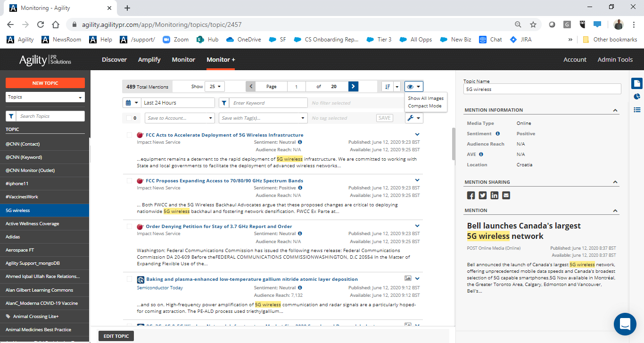Click the NEW TOPIC button
The image size is (644, 343).
(45, 83)
